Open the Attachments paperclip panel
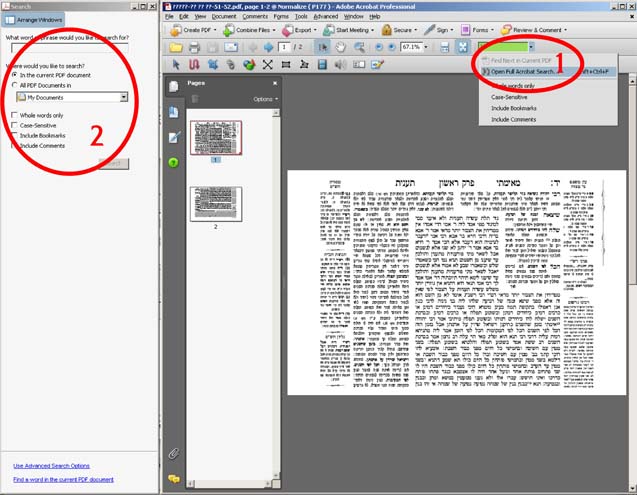Screen dimensions: 637x495 tap(174, 453)
